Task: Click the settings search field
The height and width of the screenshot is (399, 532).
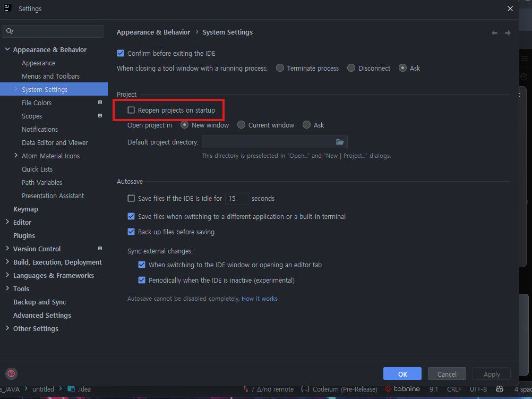Action: coord(53,31)
